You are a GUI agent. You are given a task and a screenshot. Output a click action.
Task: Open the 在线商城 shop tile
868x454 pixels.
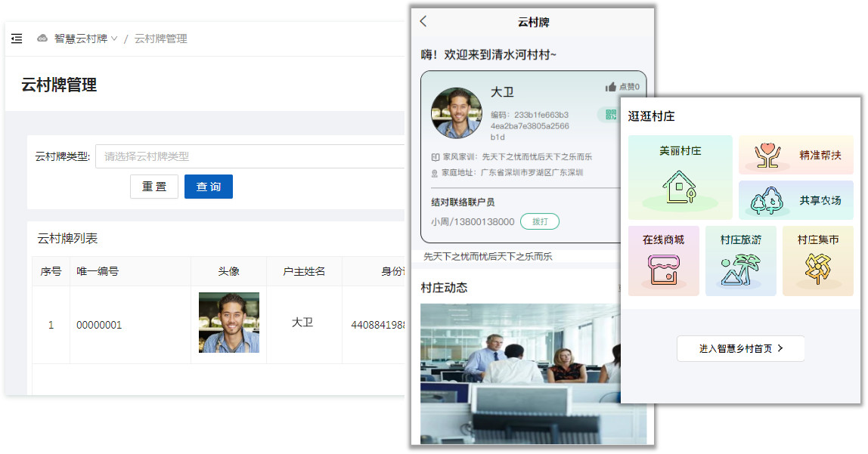tap(663, 261)
